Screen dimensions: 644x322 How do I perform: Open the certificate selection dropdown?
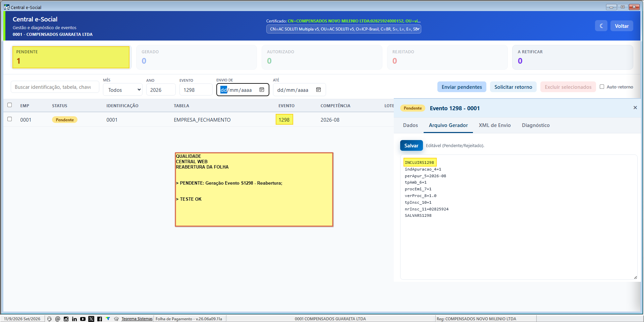(x=344, y=29)
